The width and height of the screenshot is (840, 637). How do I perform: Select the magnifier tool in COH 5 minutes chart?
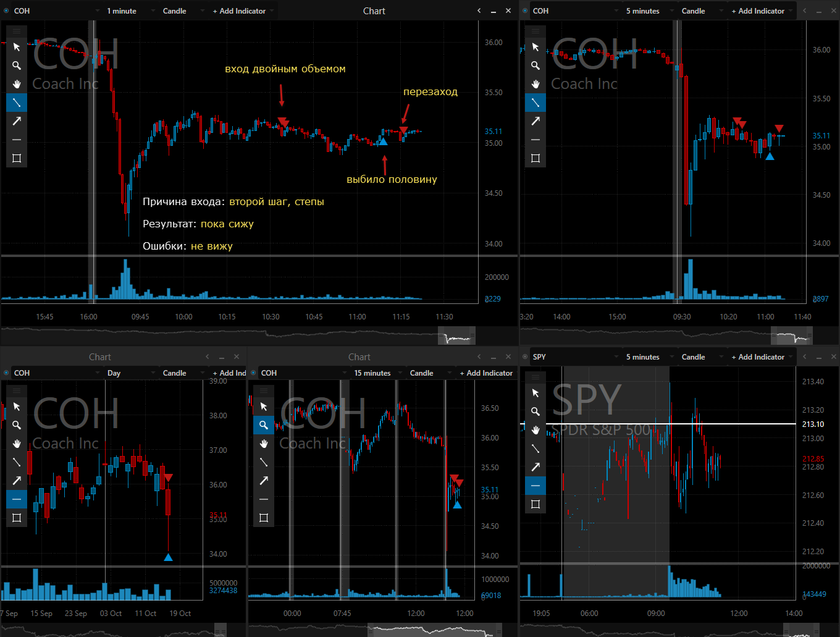[x=535, y=65]
